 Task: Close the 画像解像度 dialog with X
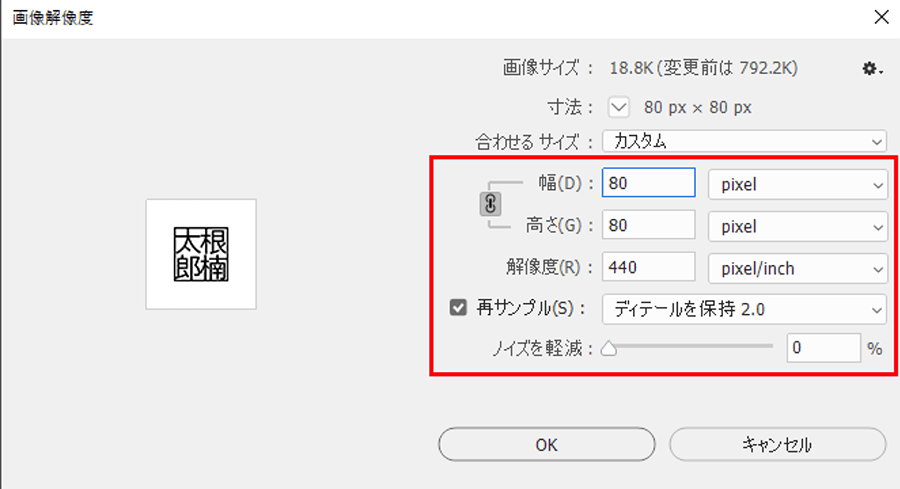click(882, 17)
